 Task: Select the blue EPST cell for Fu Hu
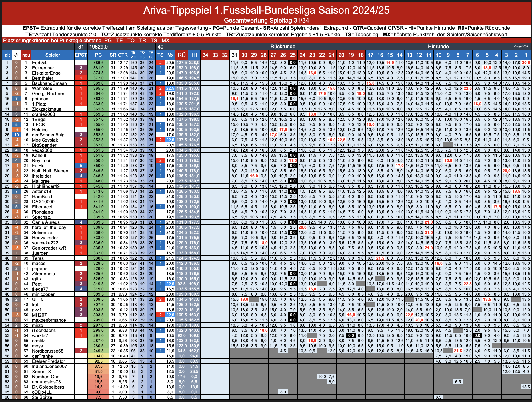pos(81,166)
